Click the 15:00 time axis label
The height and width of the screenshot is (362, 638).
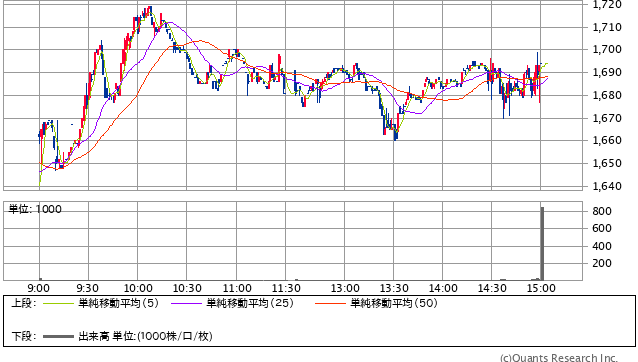point(541,288)
